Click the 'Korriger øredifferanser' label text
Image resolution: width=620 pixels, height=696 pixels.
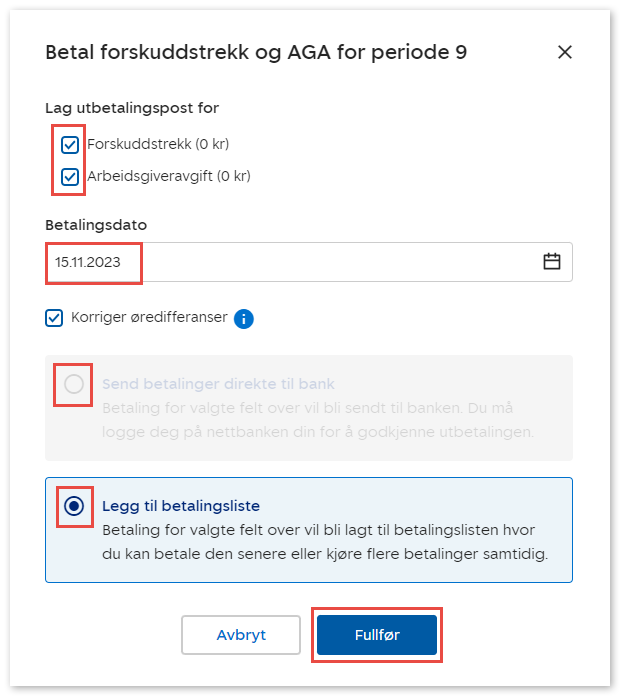(149, 318)
